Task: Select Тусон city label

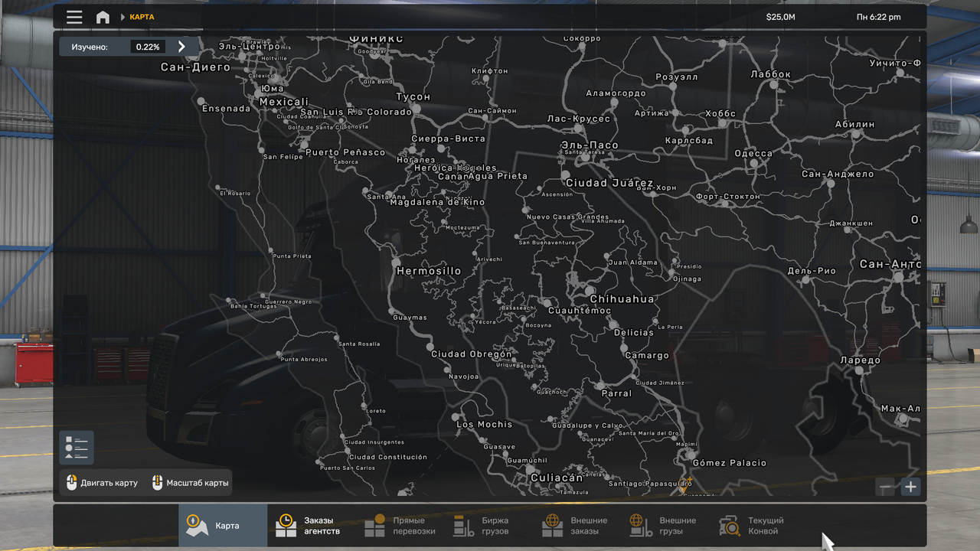Action: (413, 96)
